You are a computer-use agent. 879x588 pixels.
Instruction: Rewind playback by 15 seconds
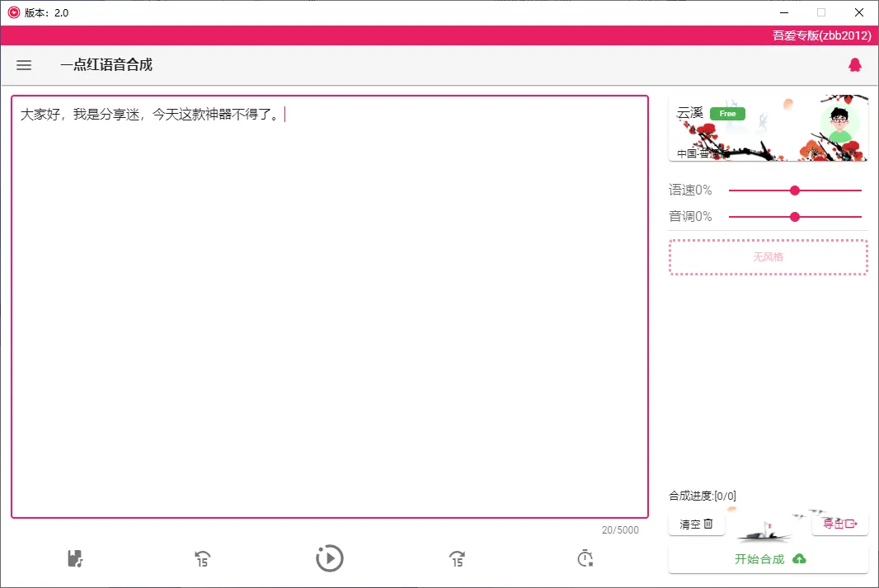201,558
